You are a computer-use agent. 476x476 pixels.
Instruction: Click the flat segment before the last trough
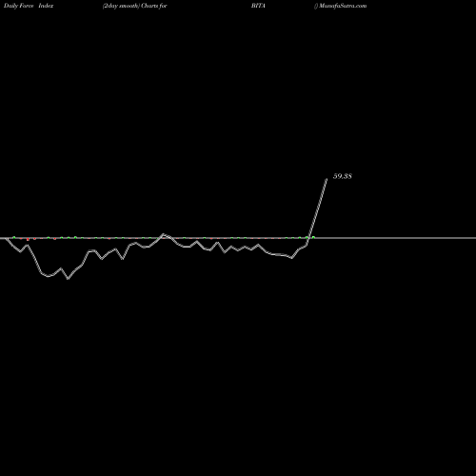279,254
